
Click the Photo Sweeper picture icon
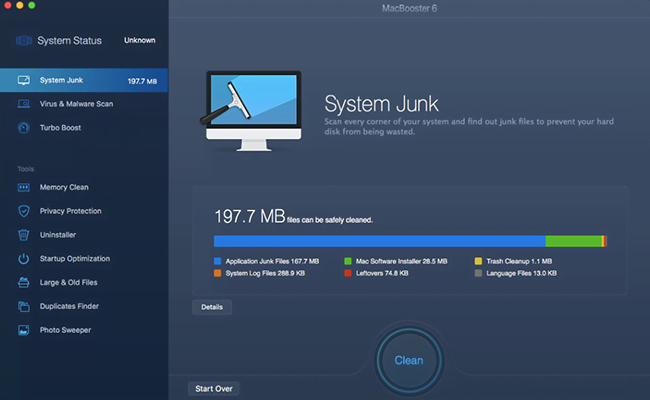coord(24,330)
